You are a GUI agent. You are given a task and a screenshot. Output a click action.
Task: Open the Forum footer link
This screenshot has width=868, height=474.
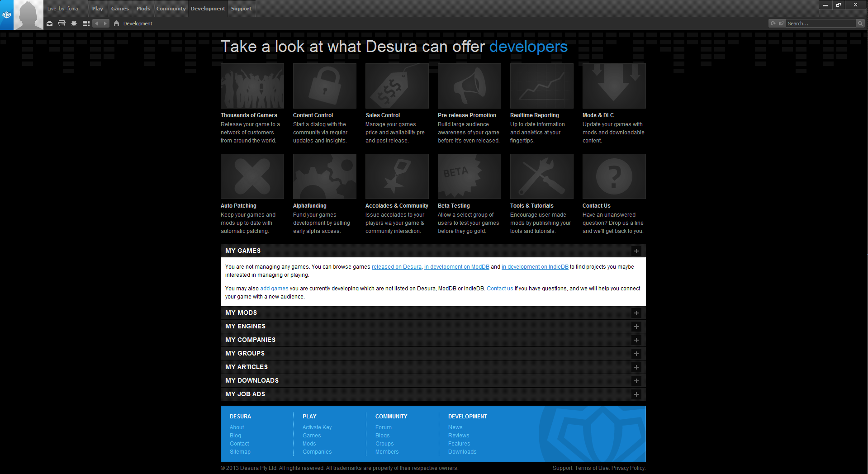coord(384,427)
